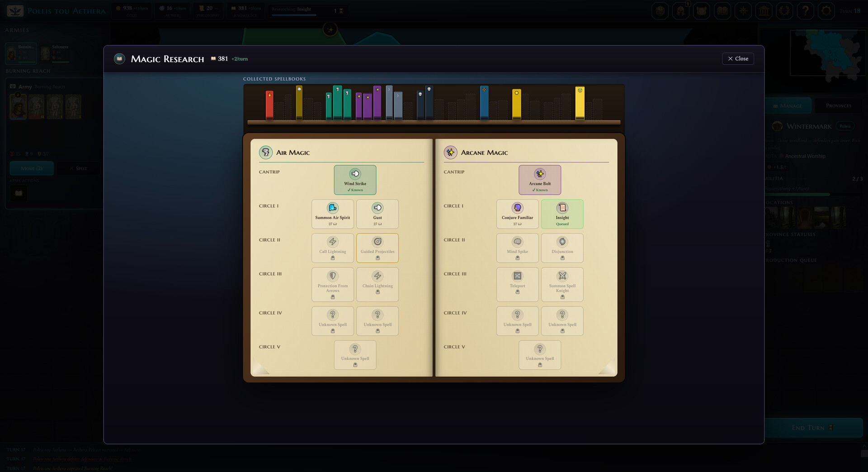
Task: Open the help question mark icon
Action: coord(805,11)
